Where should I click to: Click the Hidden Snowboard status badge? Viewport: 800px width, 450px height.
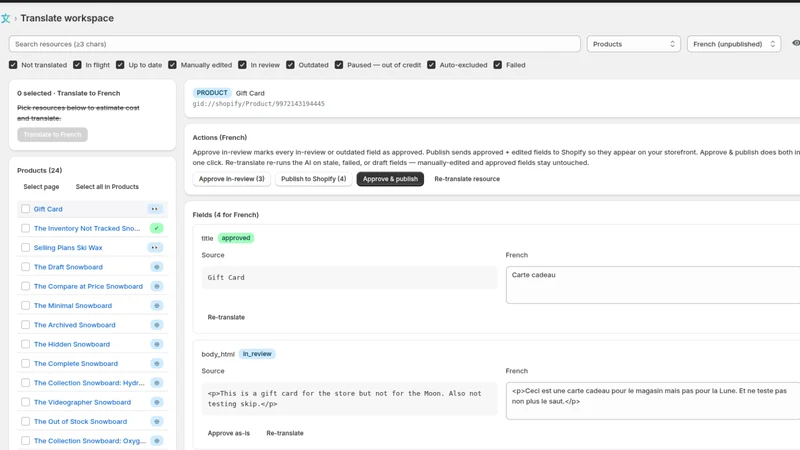tap(157, 344)
